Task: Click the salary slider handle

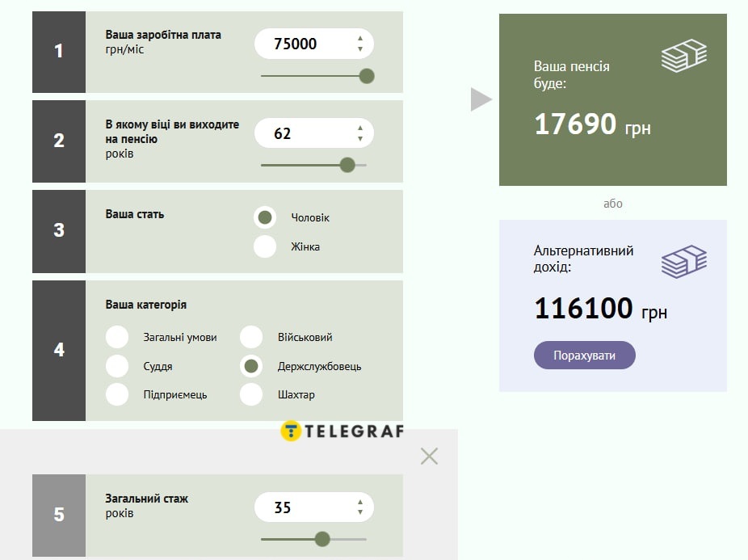Action: pos(367,76)
